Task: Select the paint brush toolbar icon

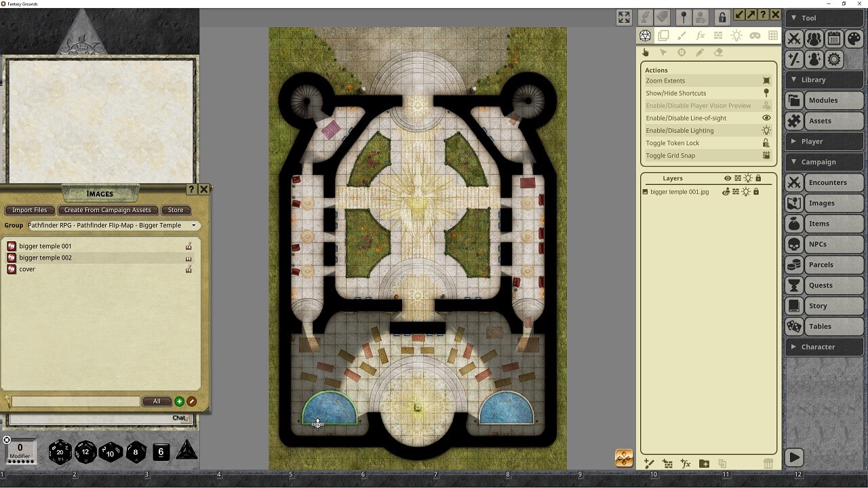Action: pyautogui.click(x=682, y=35)
